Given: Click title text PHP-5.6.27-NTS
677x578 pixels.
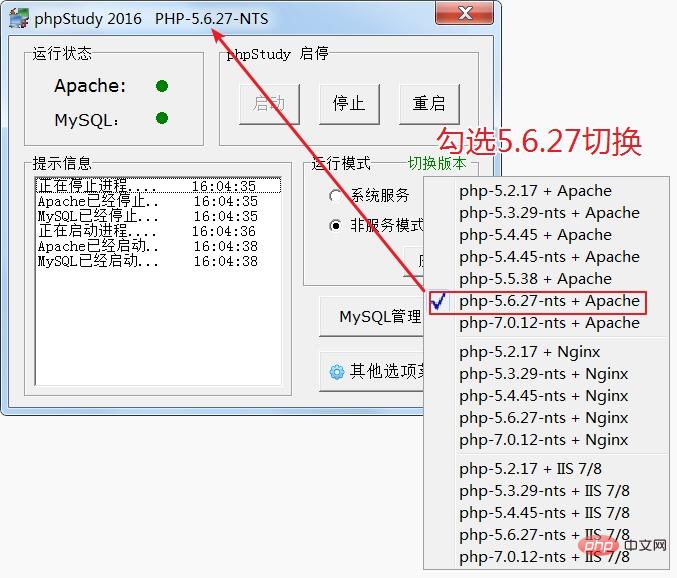Looking at the screenshot, I should click(212, 19).
